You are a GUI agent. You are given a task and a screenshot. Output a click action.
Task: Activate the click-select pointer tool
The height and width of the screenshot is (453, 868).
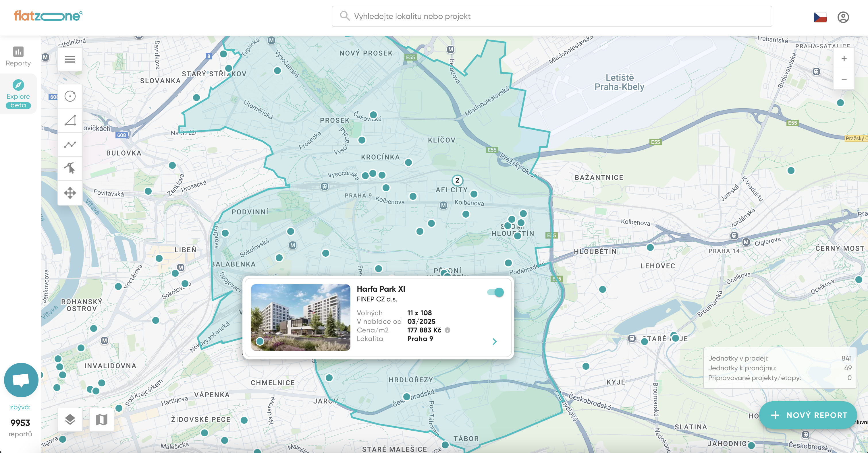(70, 168)
